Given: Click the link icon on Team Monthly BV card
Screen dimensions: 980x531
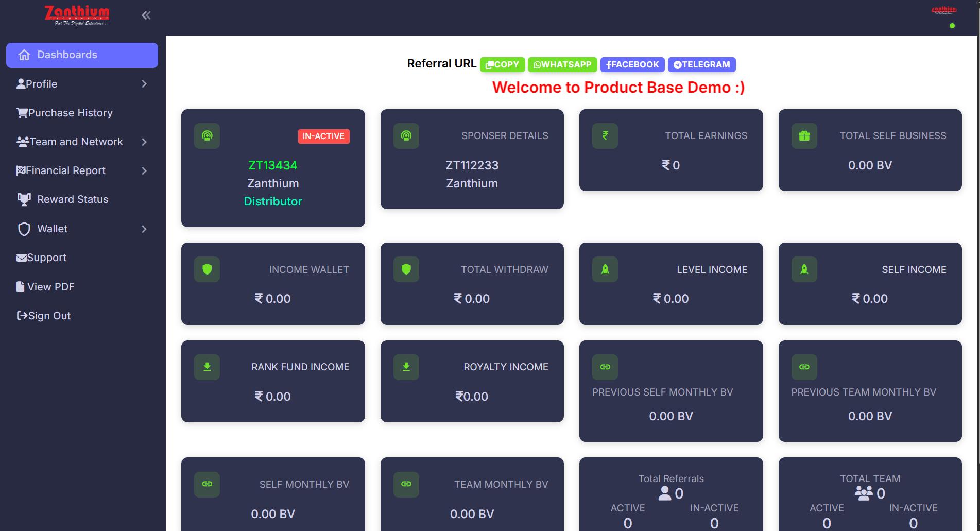Looking at the screenshot, I should click(406, 485).
